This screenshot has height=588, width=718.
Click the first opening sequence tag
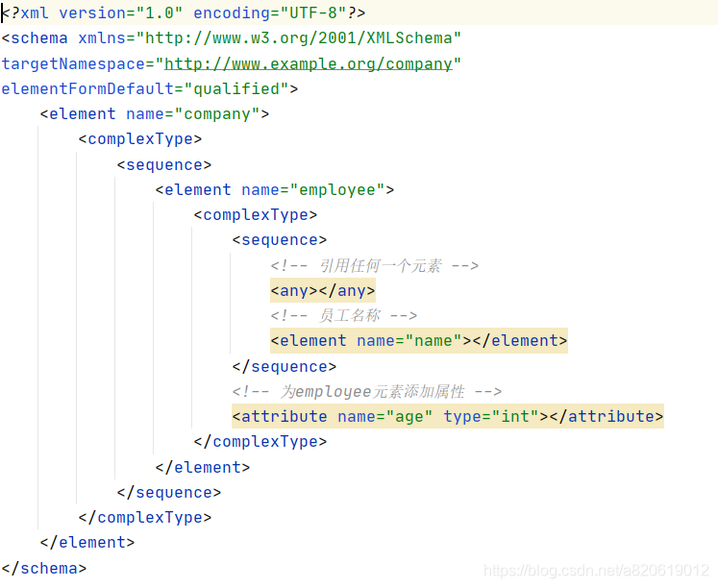click(x=164, y=164)
